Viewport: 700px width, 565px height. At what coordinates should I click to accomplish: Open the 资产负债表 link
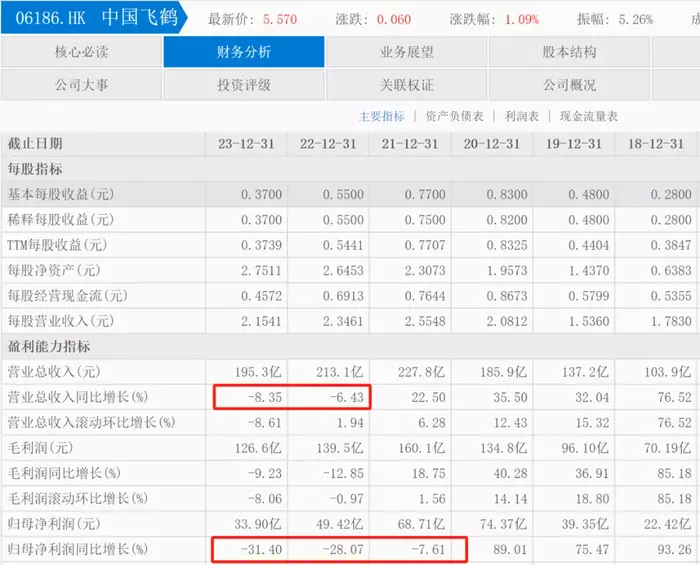(x=454, y=116)
